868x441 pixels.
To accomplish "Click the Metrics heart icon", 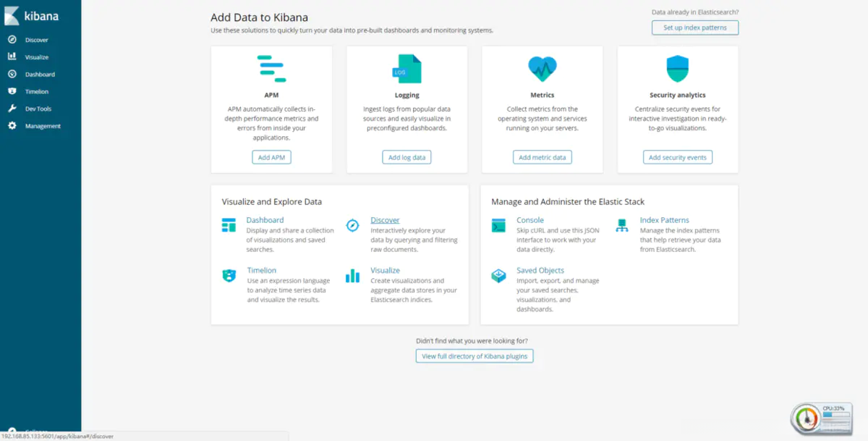I will [x=542, y=69].
